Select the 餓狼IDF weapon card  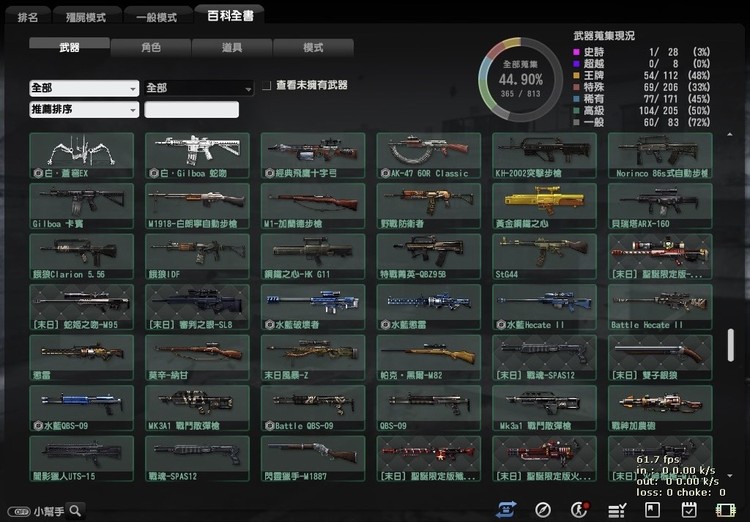(197, 256)
